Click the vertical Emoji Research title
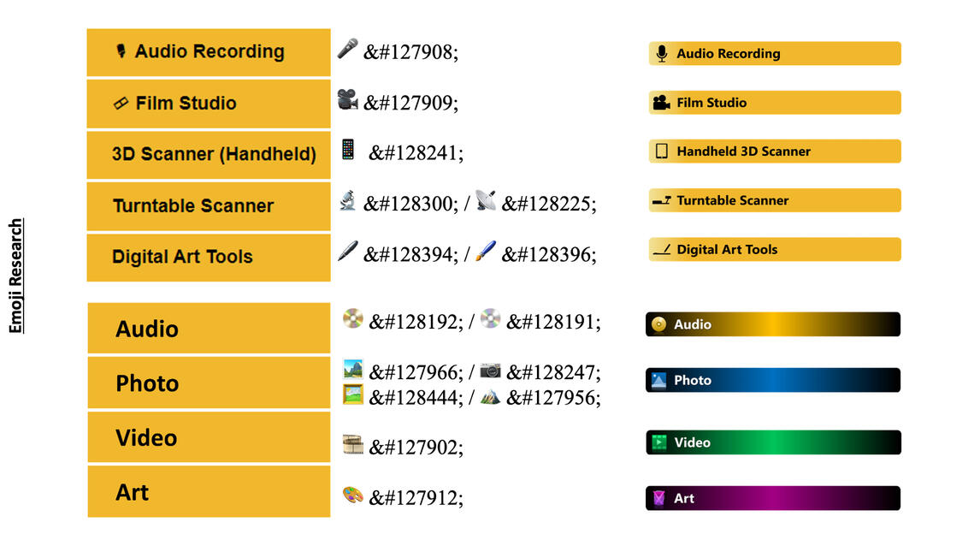980x552 pixels. [x=16, y=276]
